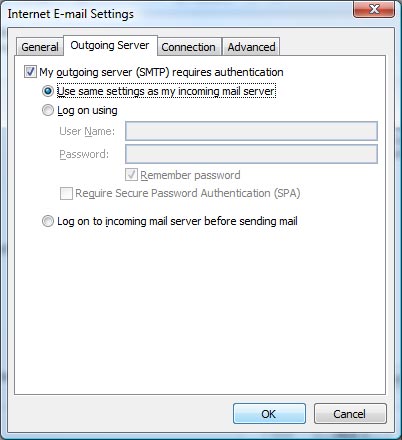Select 'Log on to incoming mail server before sending mail'
Screen dimensions: 402x440
pyautogui.click(x=48, y=221)
